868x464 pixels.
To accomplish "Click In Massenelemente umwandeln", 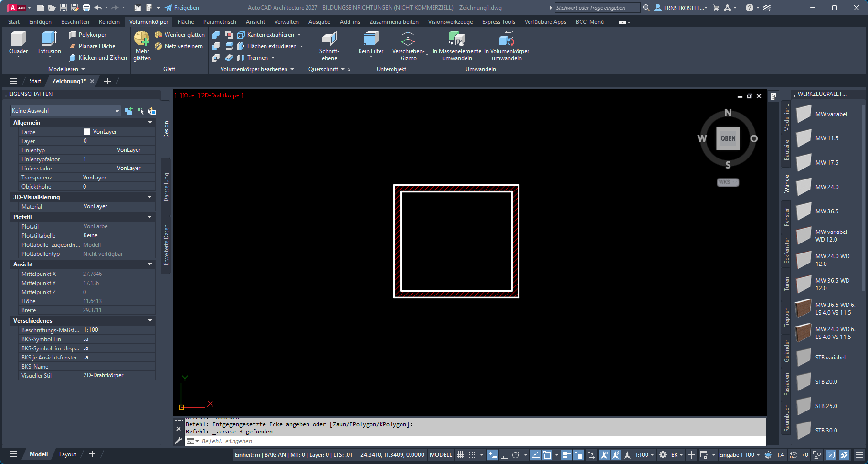I will (457, 45).
